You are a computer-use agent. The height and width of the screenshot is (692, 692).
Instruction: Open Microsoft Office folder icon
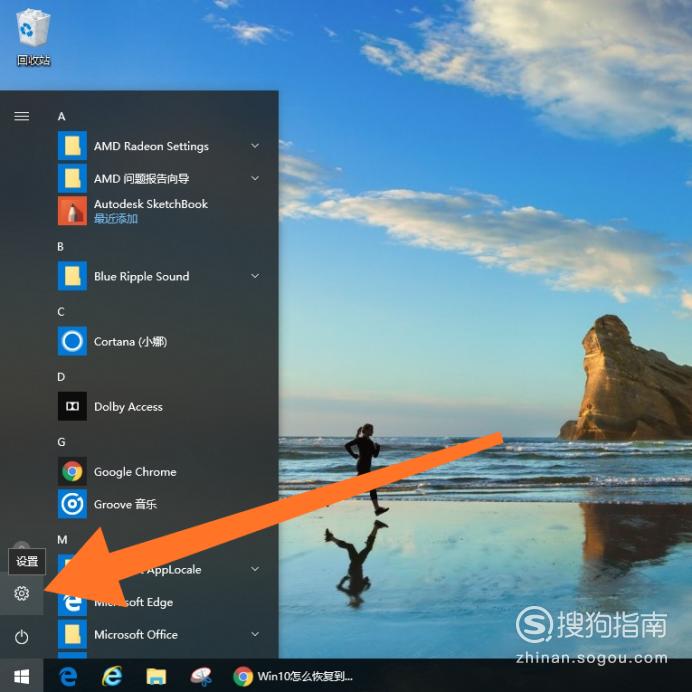click(x=72, y=634)
